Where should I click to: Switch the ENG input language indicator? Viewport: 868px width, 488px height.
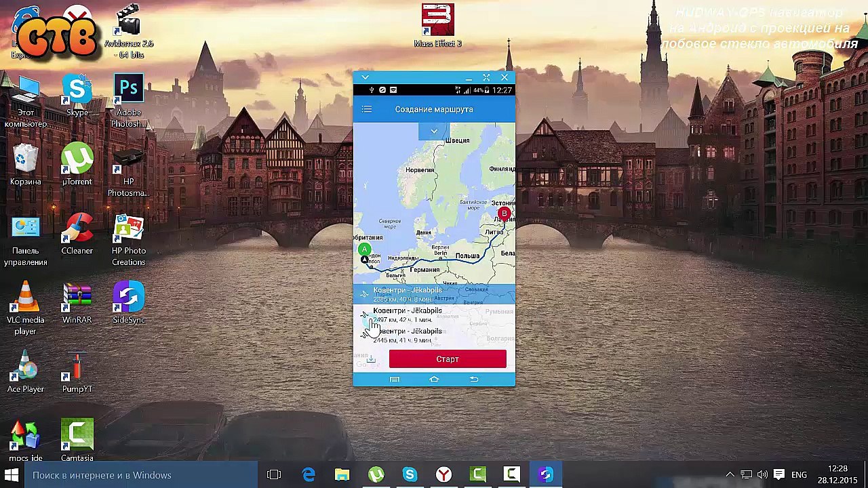point(799,475)
